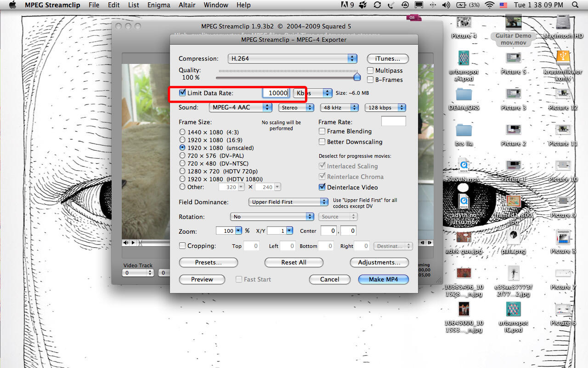The height and width of the screenshot is (368, 588).
Task: Click the battery status icon in menu bar
Action: [461, 5]
